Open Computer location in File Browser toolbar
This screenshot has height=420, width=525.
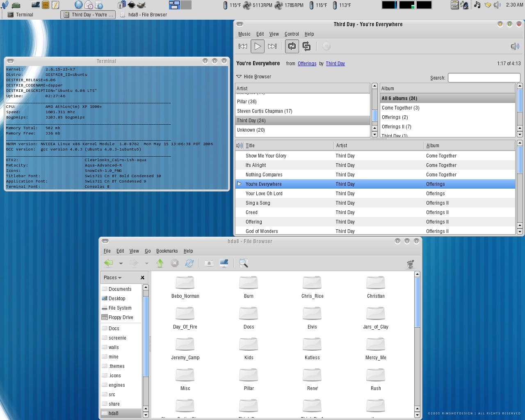(x=224, y=263)
